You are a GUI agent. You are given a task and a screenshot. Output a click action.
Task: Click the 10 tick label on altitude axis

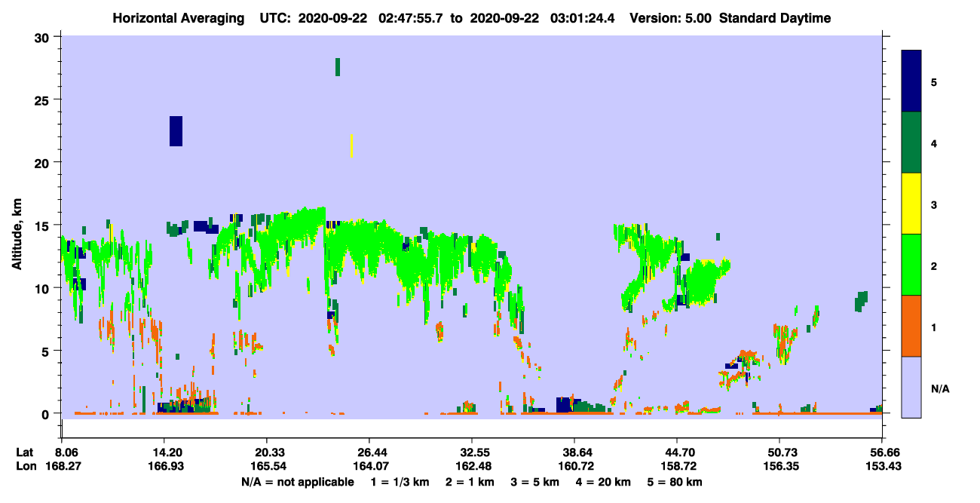tap(44, 288)
